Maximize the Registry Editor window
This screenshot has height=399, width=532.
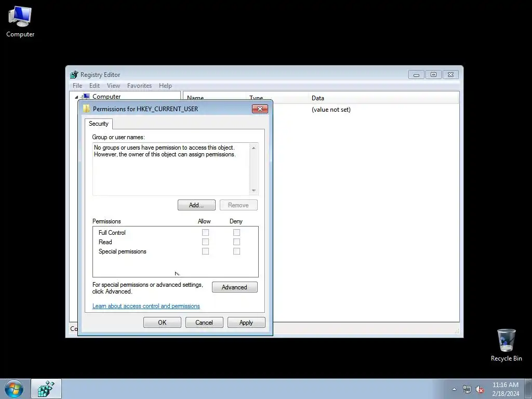pyautogui.click(x=433, y=75)
